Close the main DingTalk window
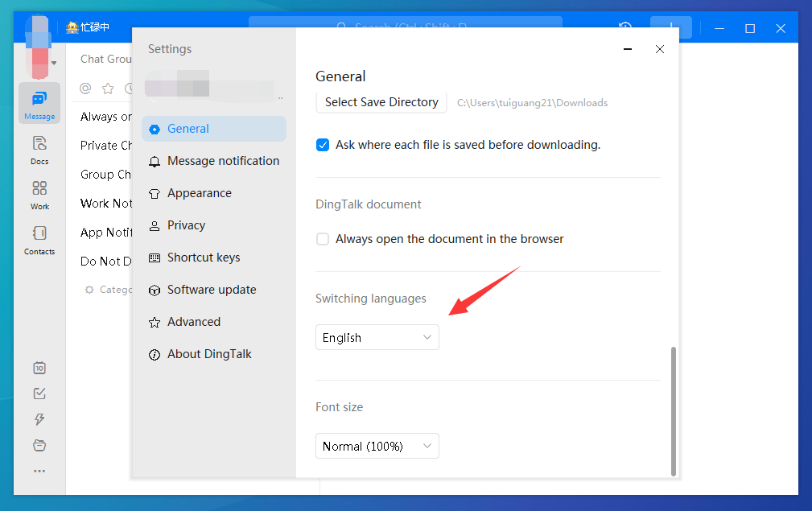Screen dimensions: 812x511 (x=781, y=28)
